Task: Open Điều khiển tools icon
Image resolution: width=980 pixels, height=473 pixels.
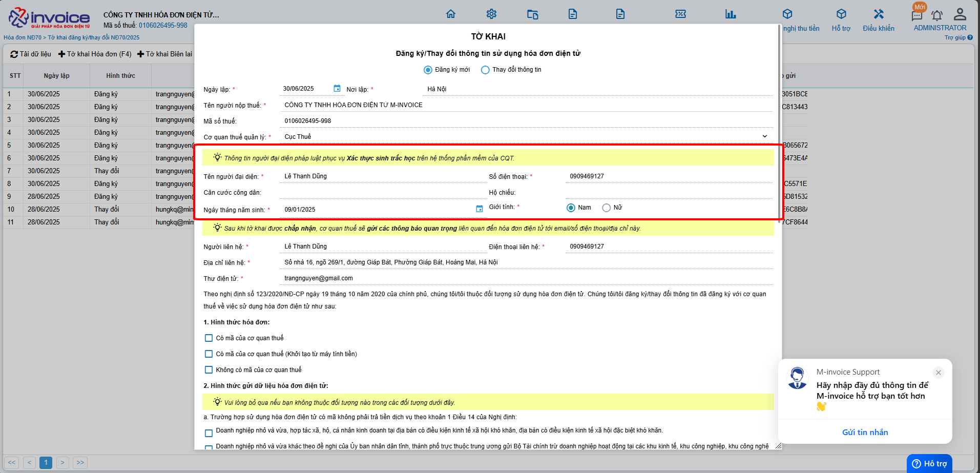Action: pyautogui.click(x=879, y=14)
